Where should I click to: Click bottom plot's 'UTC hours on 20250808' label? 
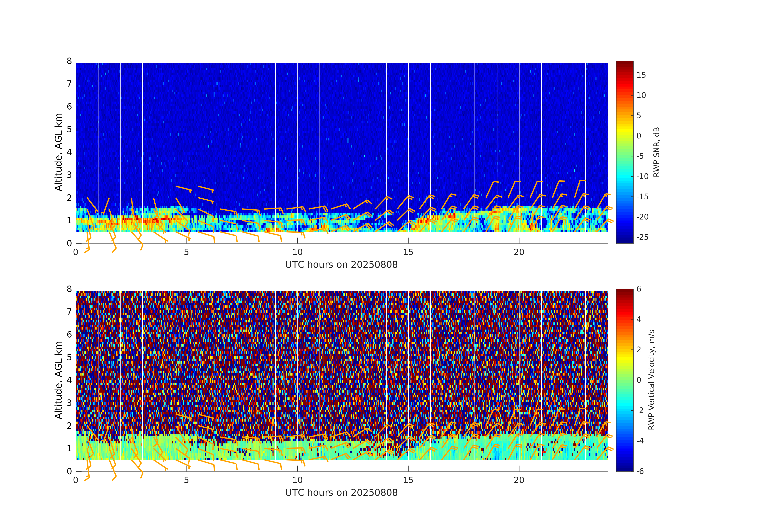coord(341,492)
